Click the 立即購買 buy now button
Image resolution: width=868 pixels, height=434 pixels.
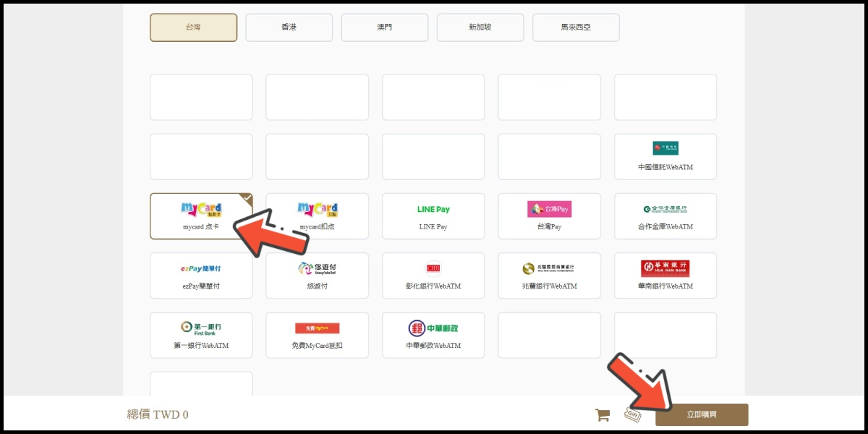(x=702, y=414)
